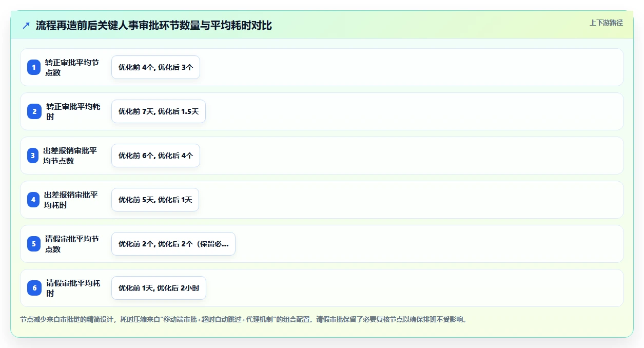
Task: Click the 请假审批平均耗时 label
Action: pyautogui.click(x=73, y=288)
